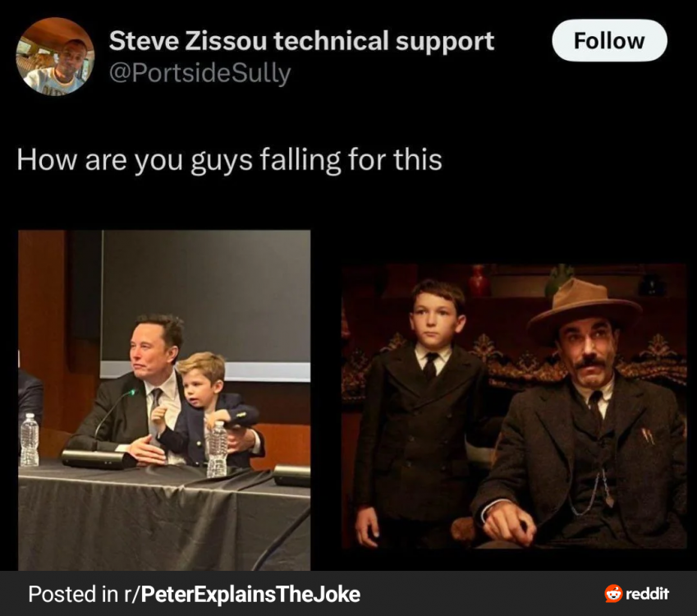
Task: Click the water bottle beside the microphone base
Action: click(x=30, y=440)
